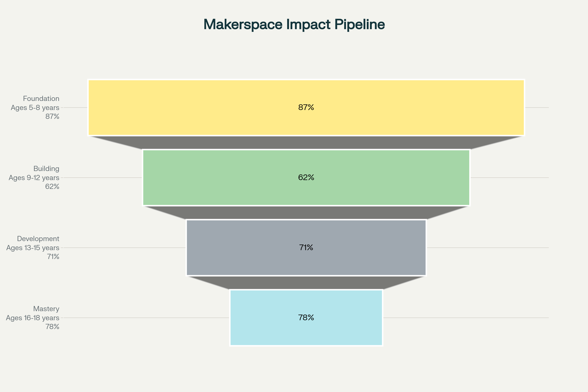Screen dimensions: 588x392
Task: Click the Makerspace Impact Pipeline chart title
Action: coord(294,24)
